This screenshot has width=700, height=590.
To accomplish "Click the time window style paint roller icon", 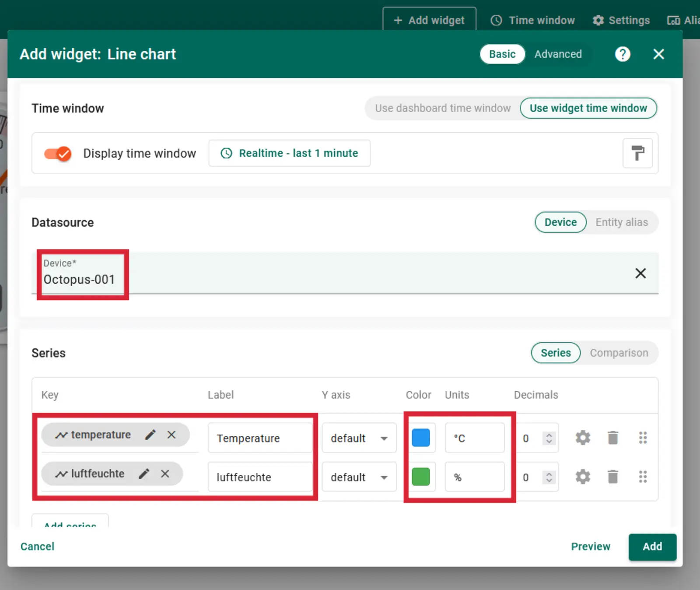I will pyautogui.click(x=637, y=153).
